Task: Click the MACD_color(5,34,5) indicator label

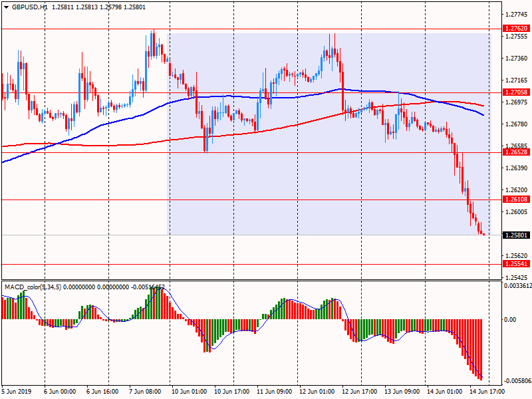Action: (x=33, y=287)
